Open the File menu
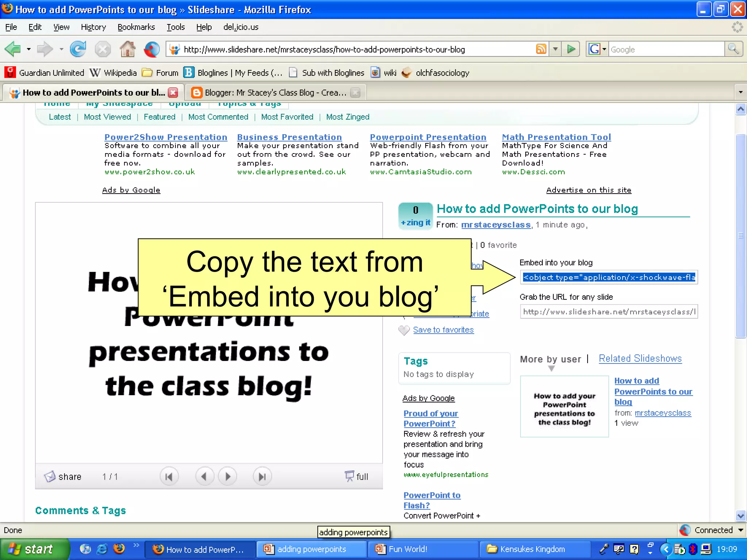Screen dimensions: 747x560 tap(11, 27)
